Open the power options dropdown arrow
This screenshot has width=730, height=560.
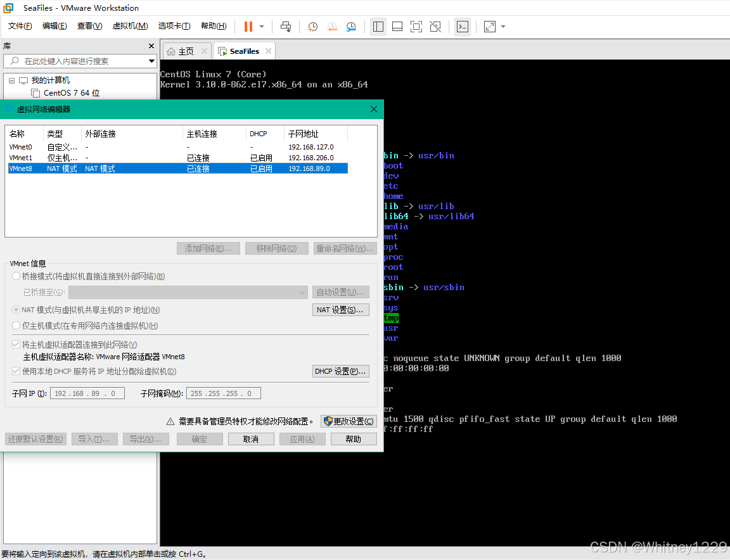tap(262, 27)
